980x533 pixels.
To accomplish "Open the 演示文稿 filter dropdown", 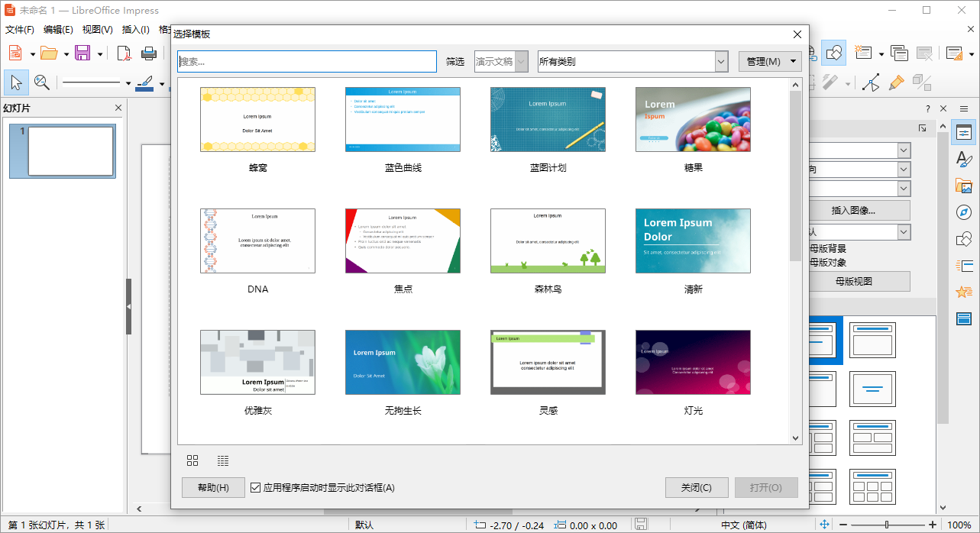I will (x=522, y=61).
